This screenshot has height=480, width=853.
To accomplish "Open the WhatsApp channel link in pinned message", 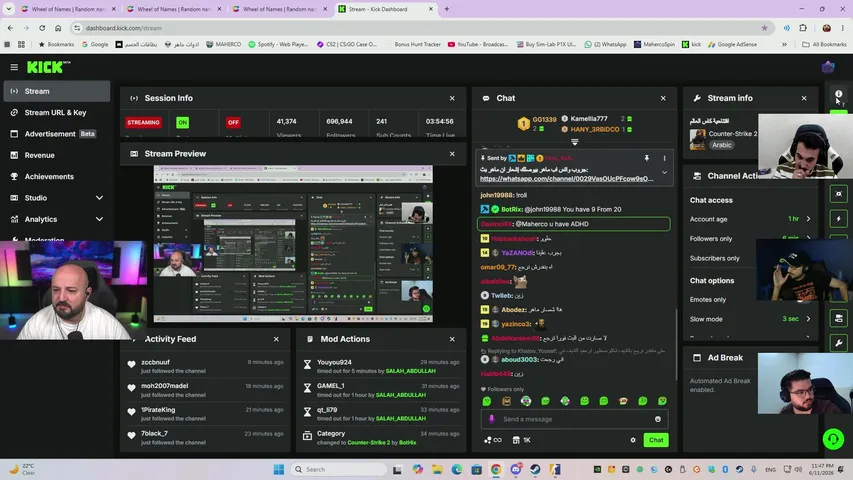I will pos(566,179).
